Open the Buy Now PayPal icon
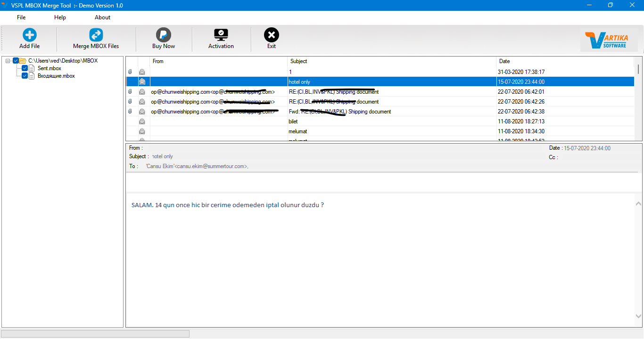 pos(164,35)
